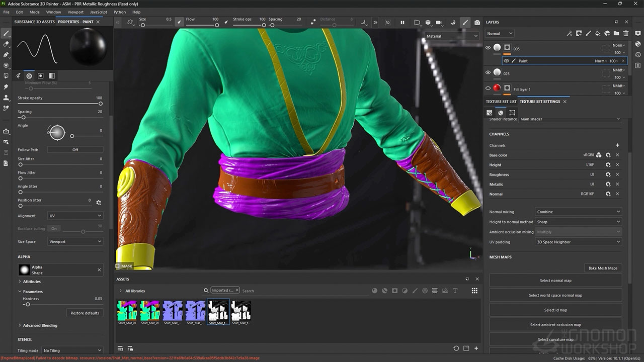Hide layer 005 using its eye icon
This screenshot has width=644, height=362.
pos(488,48)
